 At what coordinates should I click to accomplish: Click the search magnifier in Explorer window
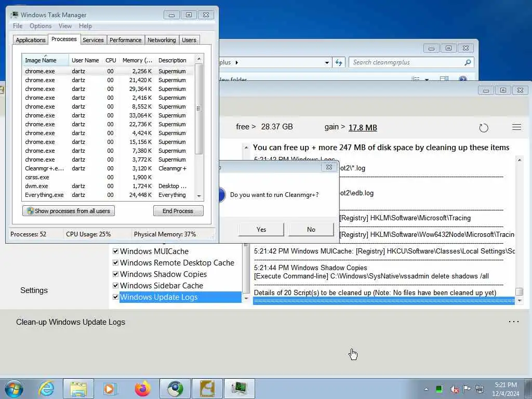[468, 62]
